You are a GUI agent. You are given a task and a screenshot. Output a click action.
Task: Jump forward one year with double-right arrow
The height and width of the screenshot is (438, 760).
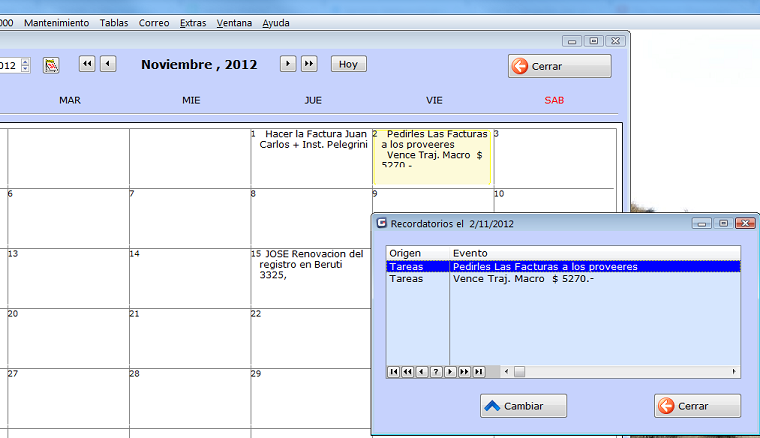tap(309, 64)
